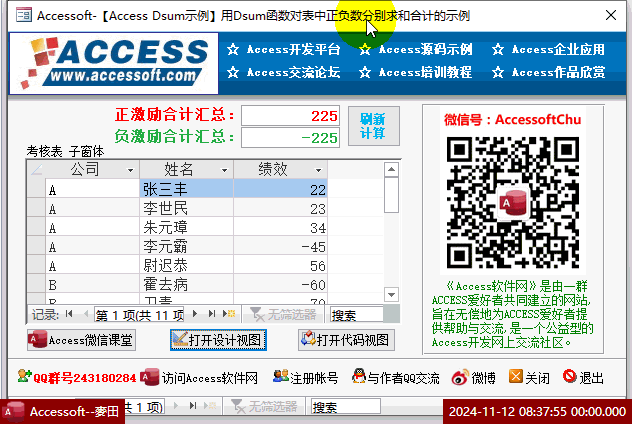Expand the 姓名 column filter dropdown
The height and width of the screenshot is (424, 632).
pyautogui.click(x=225, y=170)
